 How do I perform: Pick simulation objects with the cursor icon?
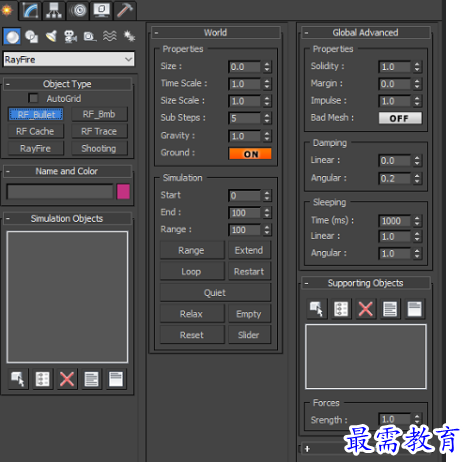coord(18,379)
